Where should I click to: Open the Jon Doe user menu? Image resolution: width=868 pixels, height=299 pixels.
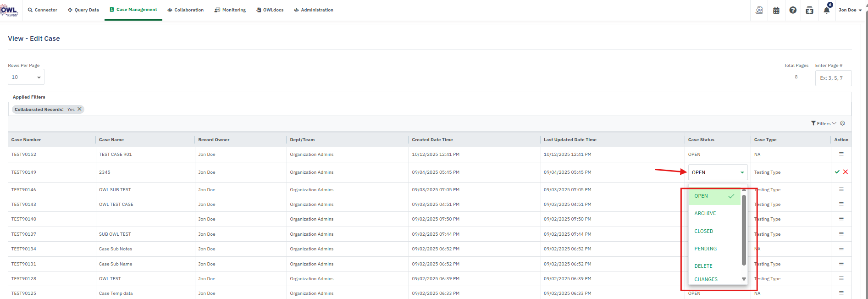click(850, 10)
